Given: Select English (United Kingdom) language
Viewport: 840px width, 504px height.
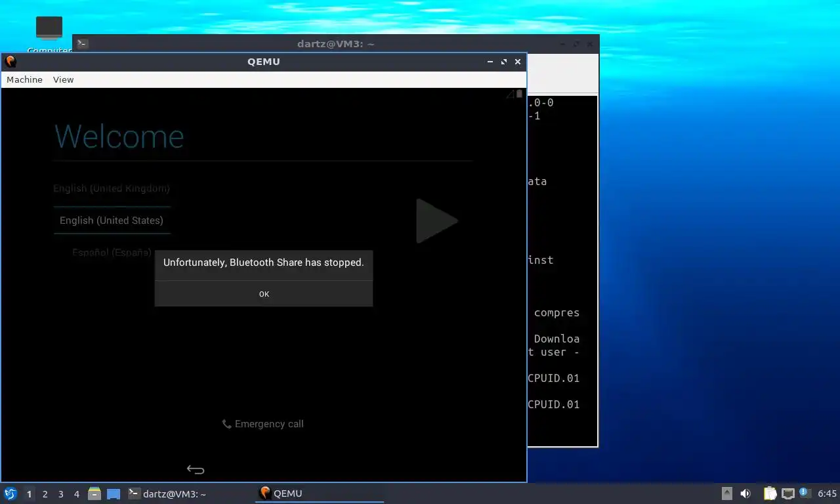Looking at the screenshot, I should pyautogui.click(x=112, y=188).
